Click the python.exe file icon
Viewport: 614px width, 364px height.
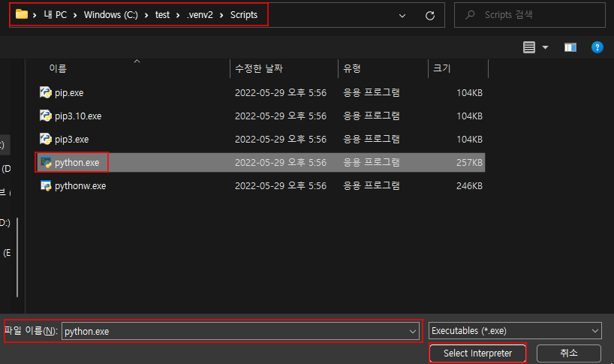(46, 162)
